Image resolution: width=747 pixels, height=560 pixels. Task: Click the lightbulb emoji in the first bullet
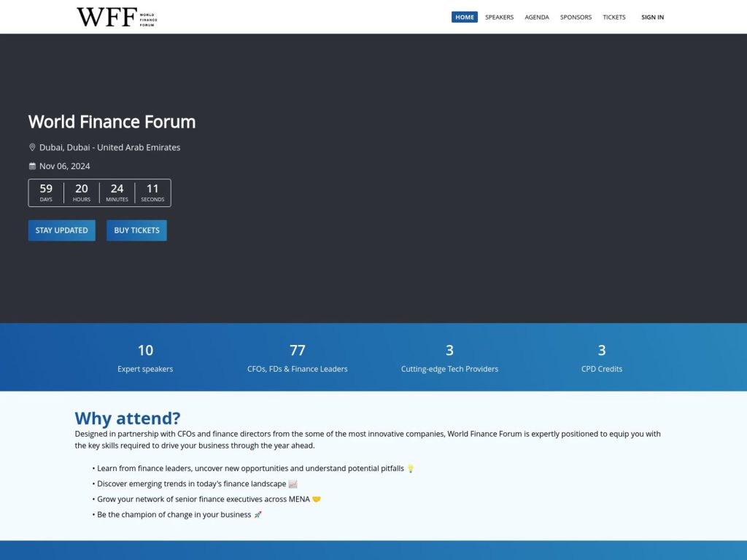tap(411, 468)
